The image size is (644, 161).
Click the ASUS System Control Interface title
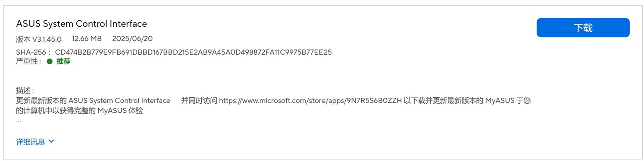coord(81,24)
